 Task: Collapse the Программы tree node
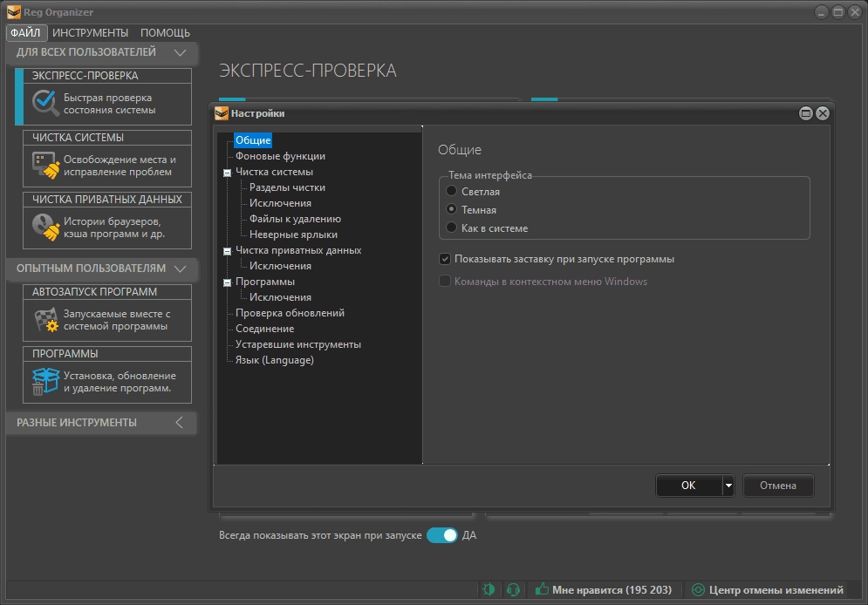(227, 282)
